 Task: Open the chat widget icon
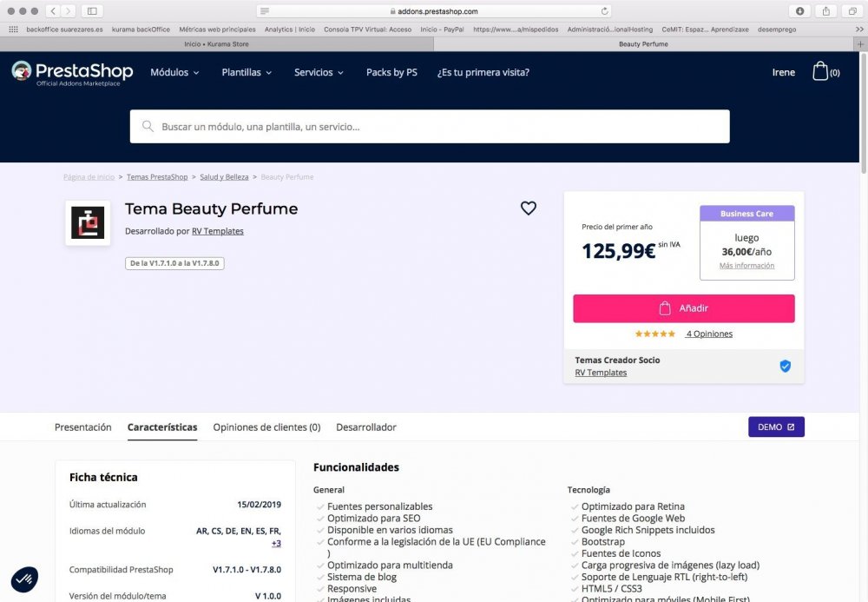point(25,579)
